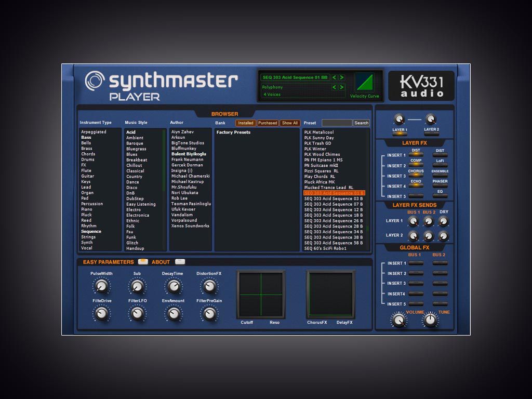Toggle the EQ insert effect
This screenshot has width=532, height=399.
pos(440,196)
